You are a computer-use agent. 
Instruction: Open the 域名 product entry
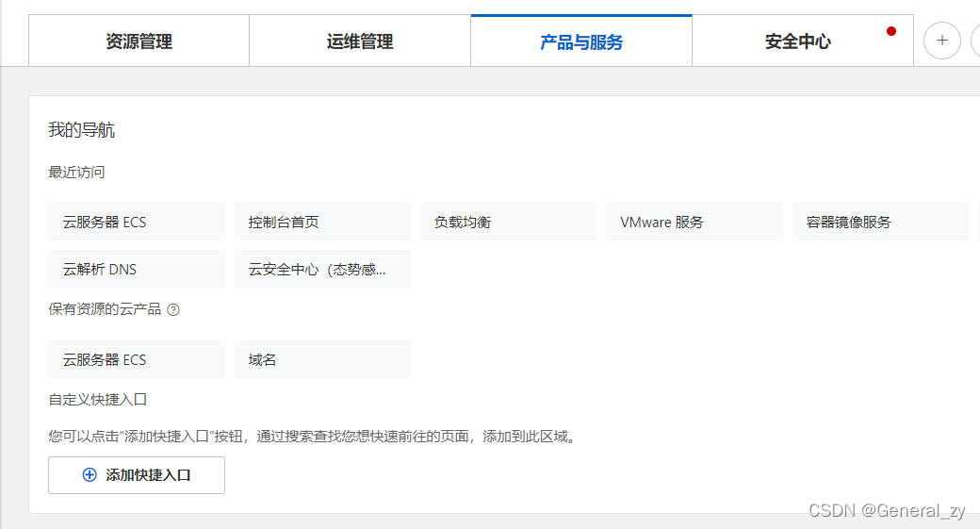point(322,359)
